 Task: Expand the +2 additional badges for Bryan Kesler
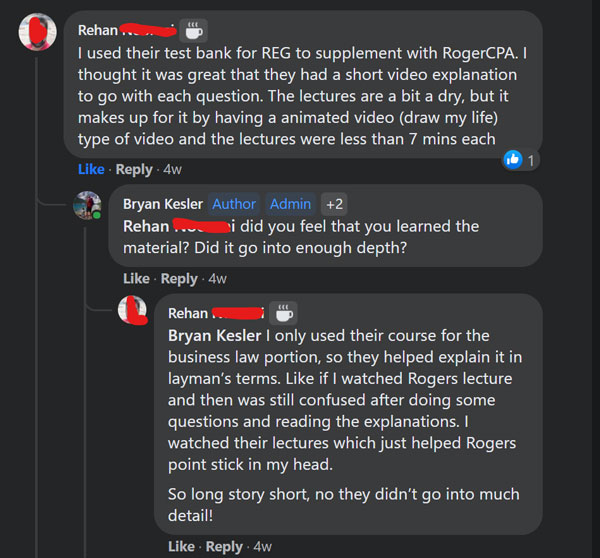pyautogui.click(x=334, y=204)
